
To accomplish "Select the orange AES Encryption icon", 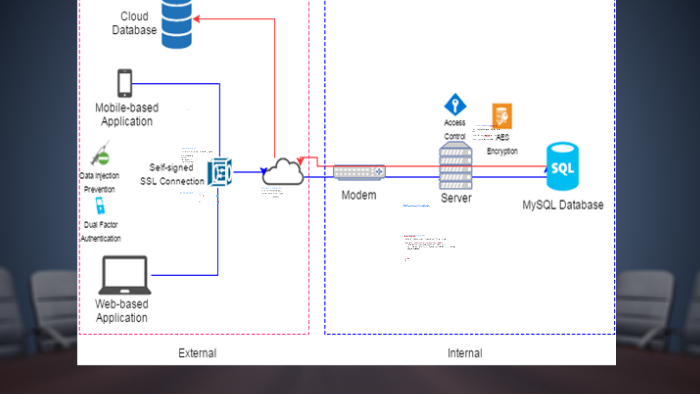I will (502, 116).
